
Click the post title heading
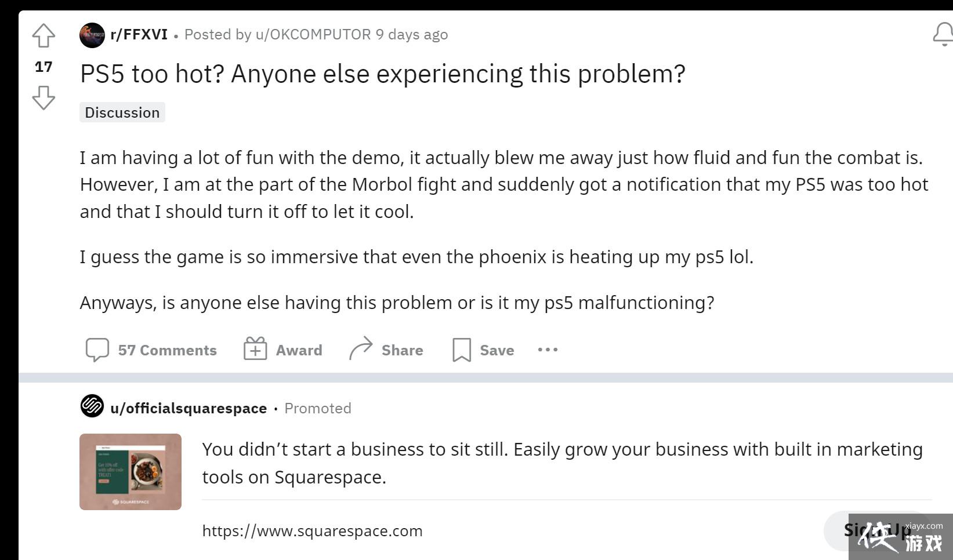tap(383, 74)
